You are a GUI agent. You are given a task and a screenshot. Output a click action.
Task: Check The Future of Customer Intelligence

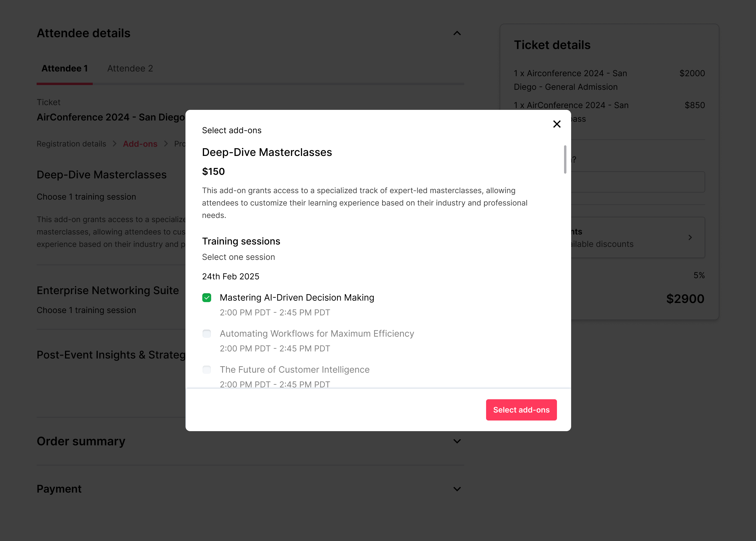tap(206, 369)
